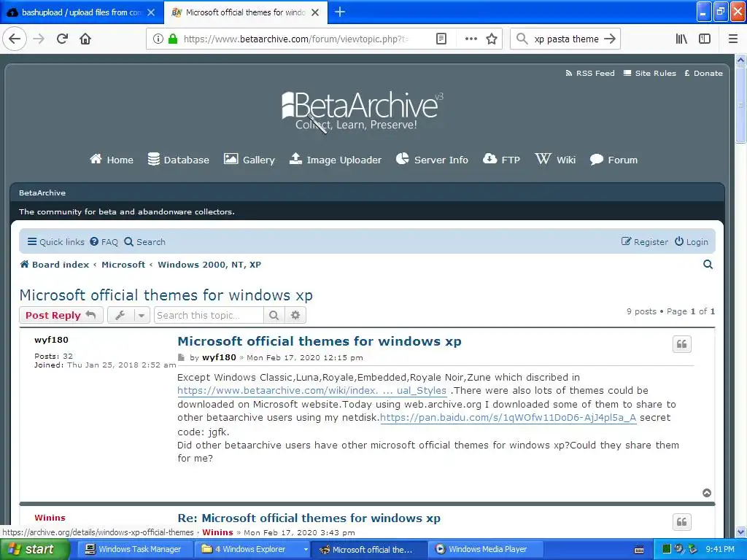Open Winins user profile link
Viewport: 747px width, 560px height.
[x=50, y=518]
